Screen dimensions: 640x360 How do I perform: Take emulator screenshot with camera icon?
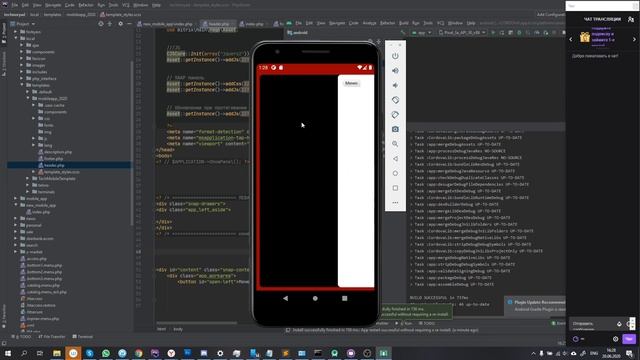click(x=395, y=129)
